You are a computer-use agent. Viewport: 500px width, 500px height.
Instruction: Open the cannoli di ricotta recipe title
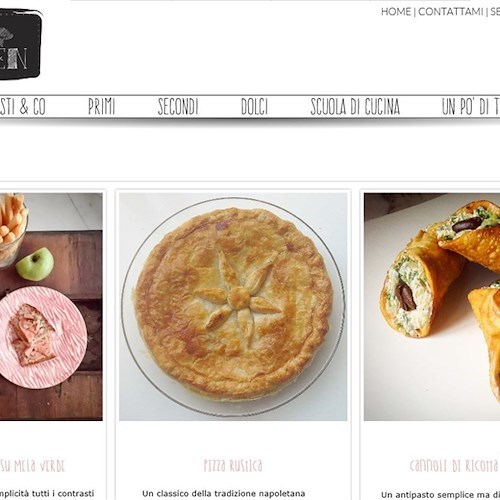click(x=455, y=466)
